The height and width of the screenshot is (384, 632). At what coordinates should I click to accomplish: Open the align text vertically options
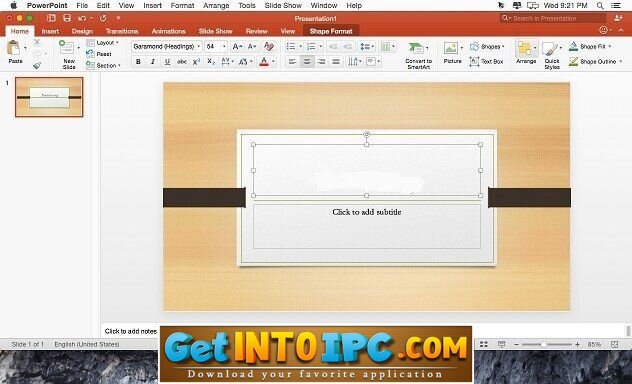point(373,62)
